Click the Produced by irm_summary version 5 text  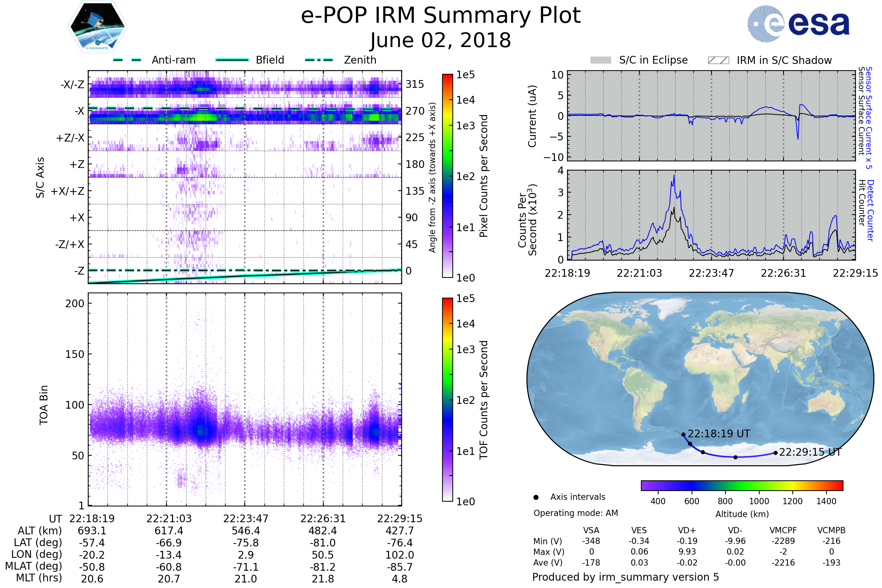(x=625, y=577)
